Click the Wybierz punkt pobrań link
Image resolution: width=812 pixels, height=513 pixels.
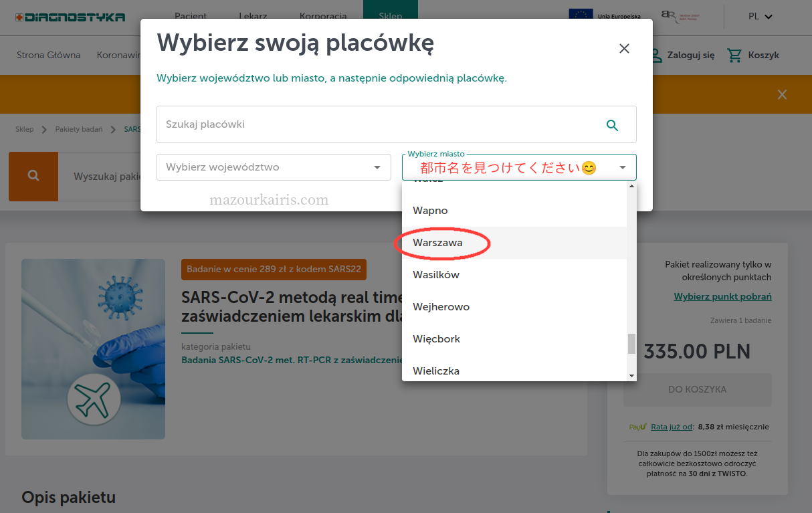coord(722,297)
